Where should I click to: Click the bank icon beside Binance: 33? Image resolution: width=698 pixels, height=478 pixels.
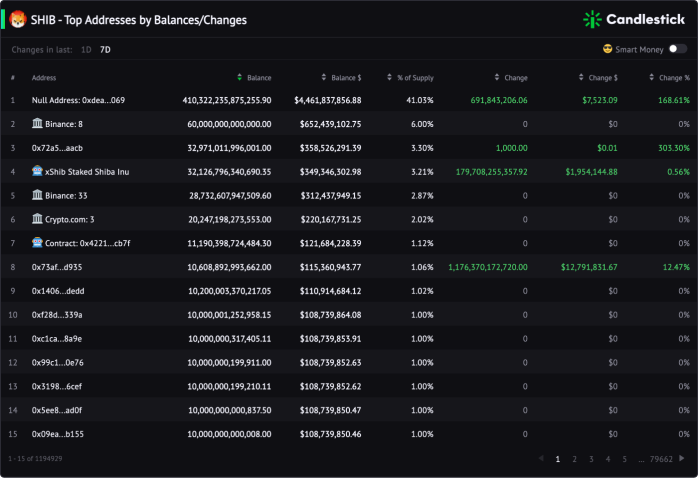(37, 195)
